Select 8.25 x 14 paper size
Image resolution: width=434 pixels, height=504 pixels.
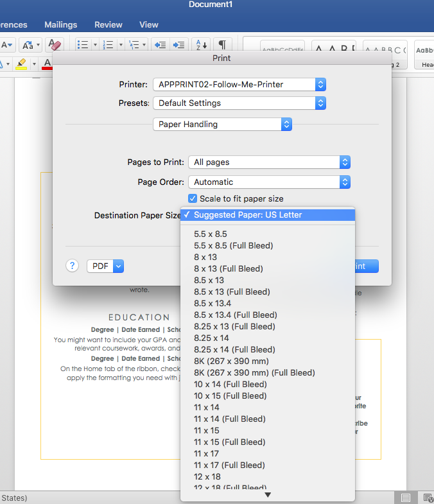pyautogui.click(x=268, y=338)
